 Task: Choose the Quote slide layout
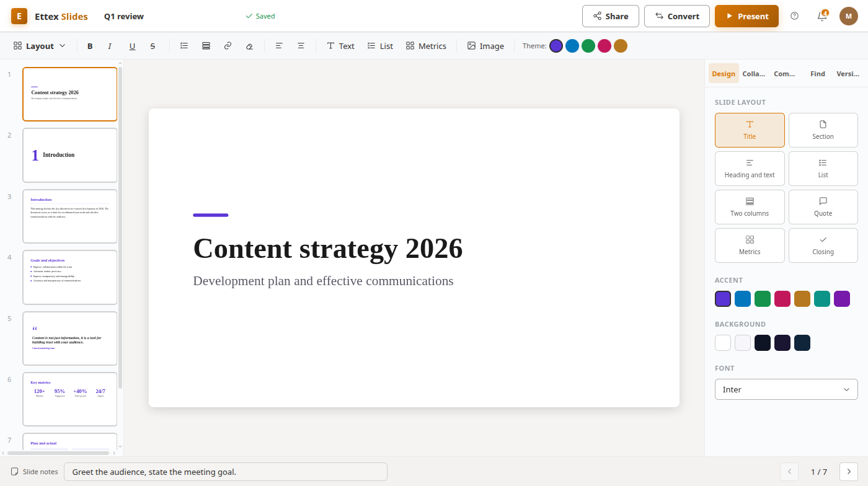tap(823, 207)
